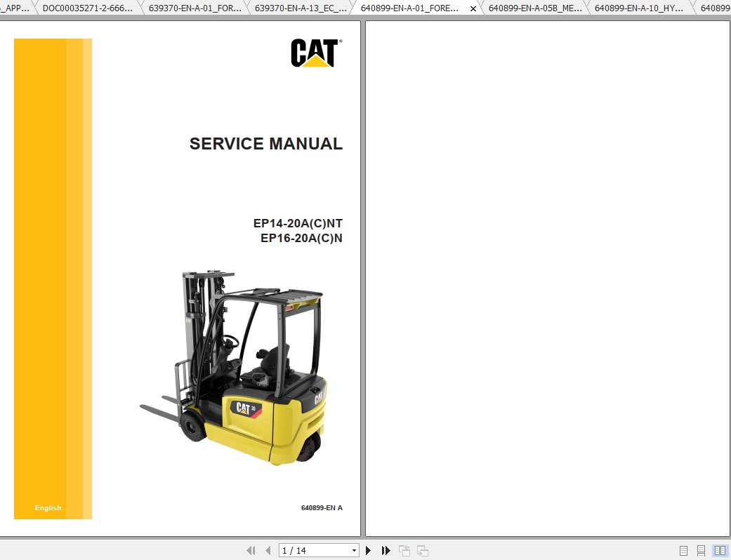Screen dimensions: 731x560
Task: Click the go-back navigation history icon
Action: pyautogui.click(x=404, y=550)
